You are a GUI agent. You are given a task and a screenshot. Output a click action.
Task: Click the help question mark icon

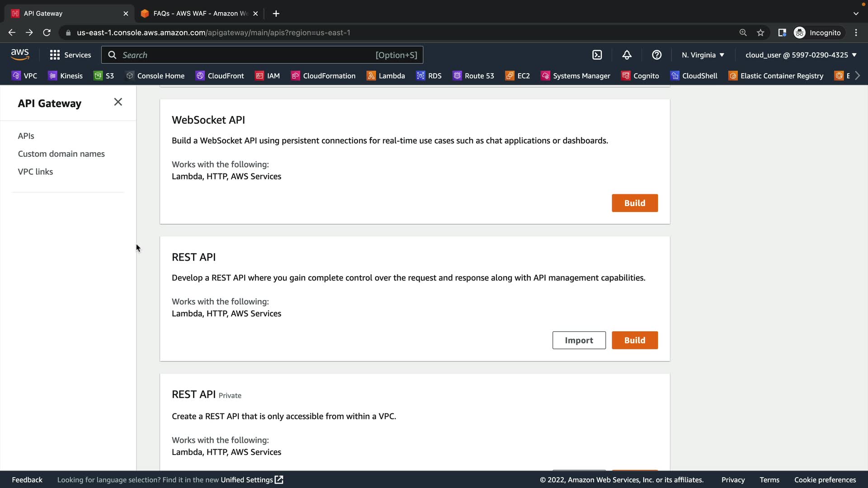pos(656,55)
